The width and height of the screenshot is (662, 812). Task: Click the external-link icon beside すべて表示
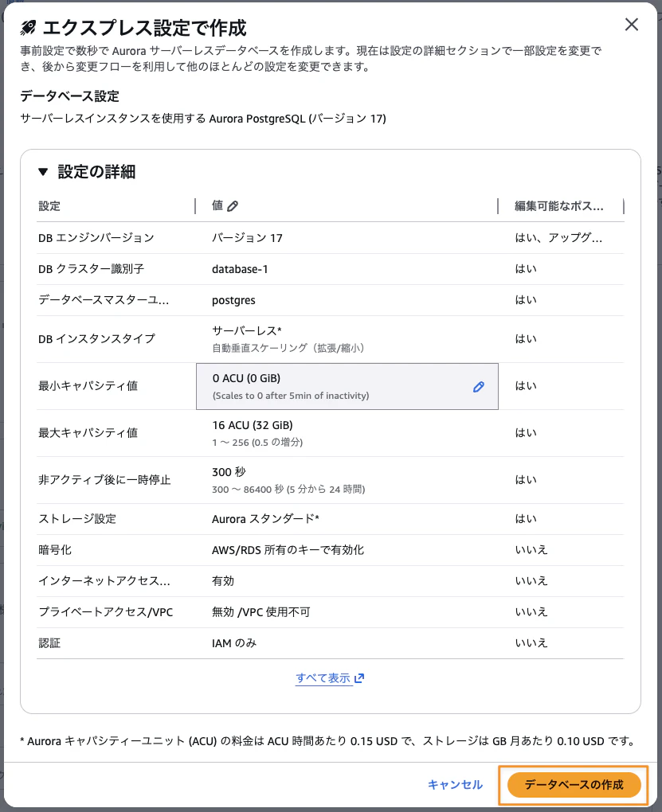359,678
